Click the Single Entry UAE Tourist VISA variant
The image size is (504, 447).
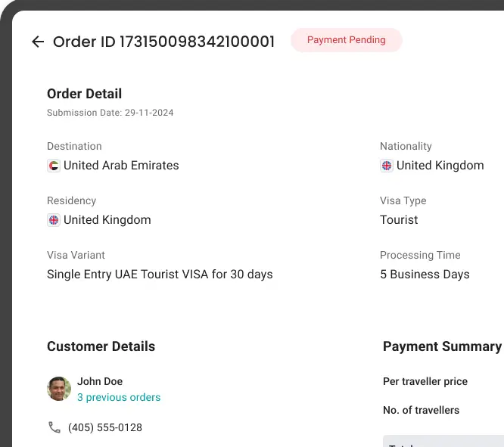point(160,275)
